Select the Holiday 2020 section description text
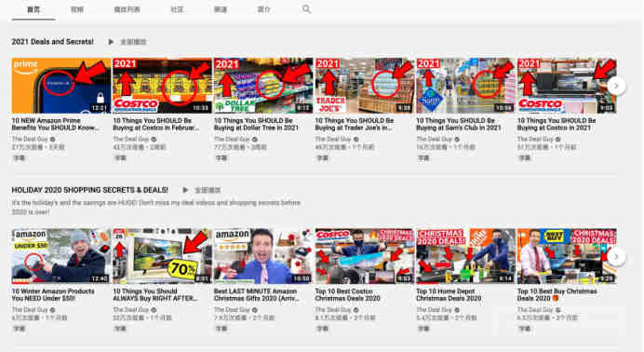 156,208
